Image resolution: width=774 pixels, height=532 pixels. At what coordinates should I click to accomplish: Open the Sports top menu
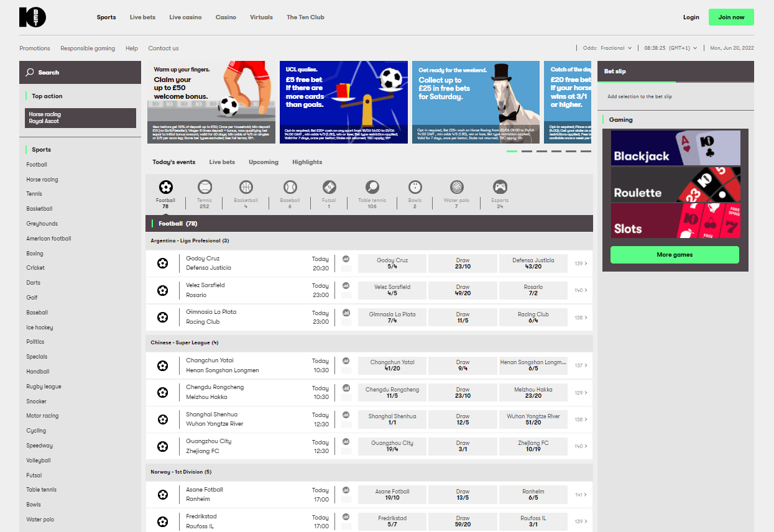(106, 17)
